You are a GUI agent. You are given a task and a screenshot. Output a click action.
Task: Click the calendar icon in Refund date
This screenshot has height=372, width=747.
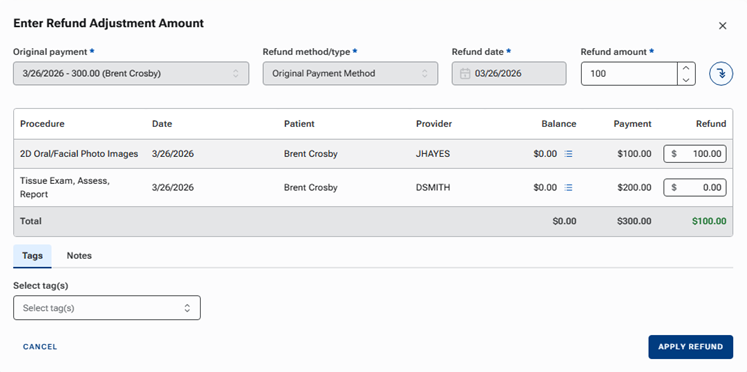[465, 74]
